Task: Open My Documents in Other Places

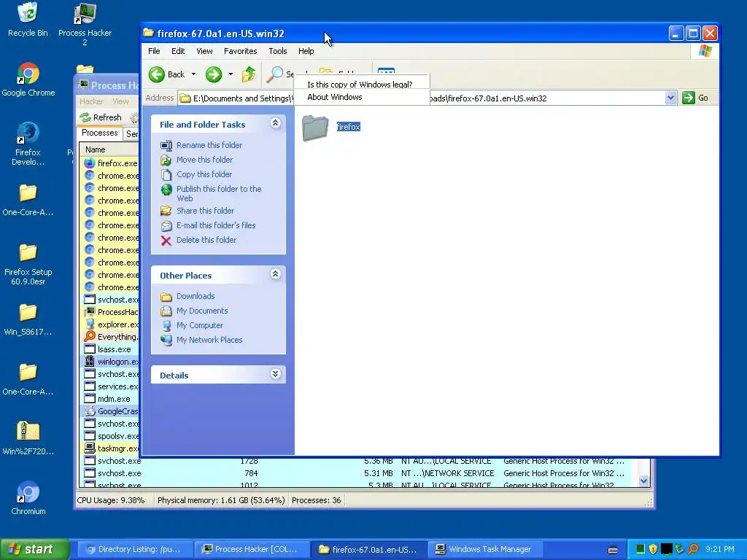Action: click(x=202, y=311)
